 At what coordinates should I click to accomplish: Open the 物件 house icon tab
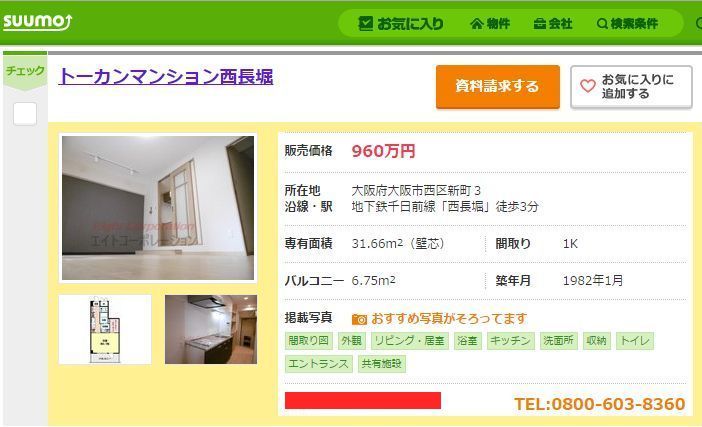[490, 23]
